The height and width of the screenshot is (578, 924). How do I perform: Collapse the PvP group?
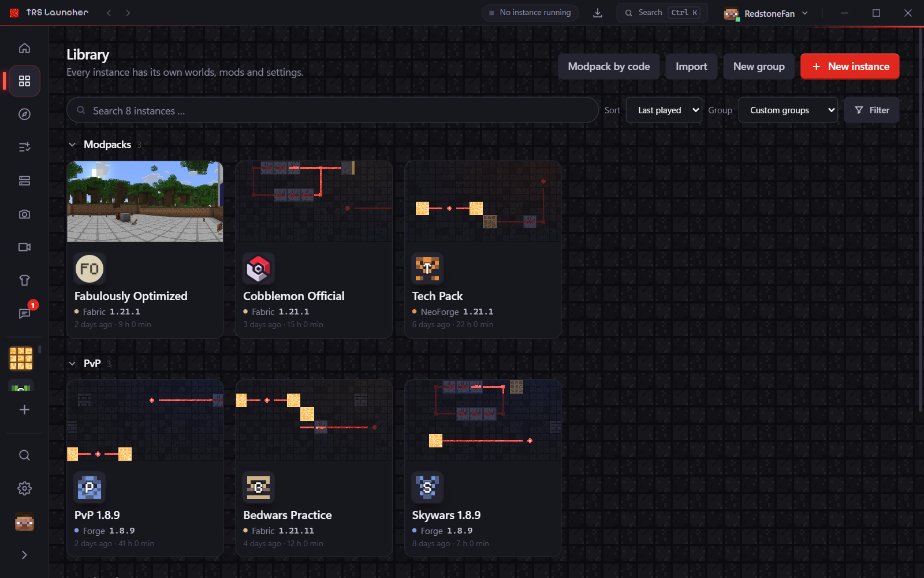(72, 364)
